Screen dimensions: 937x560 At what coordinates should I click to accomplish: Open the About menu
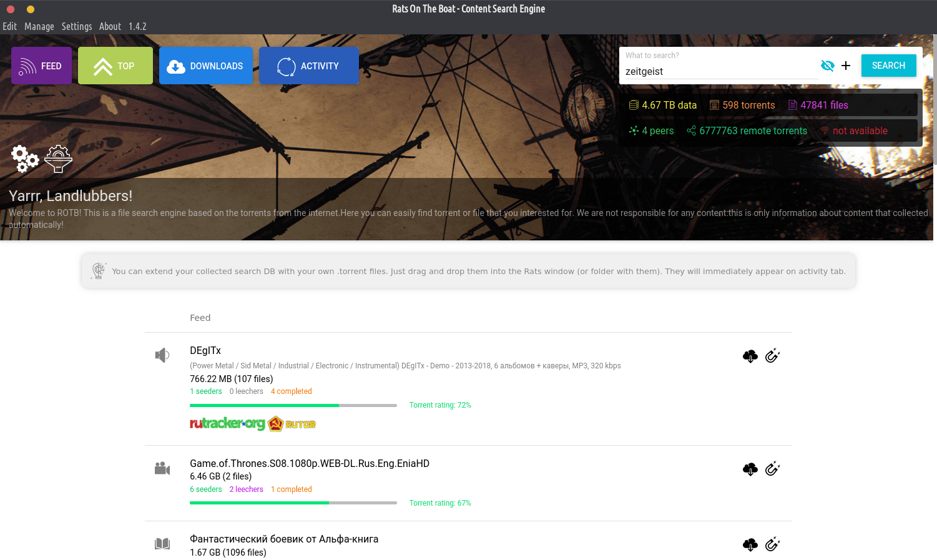tap(110, 26)
